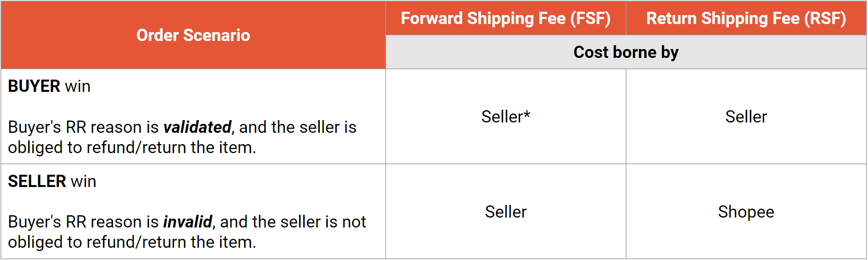Click the "Cost borne by" subheader cell
Image resolution: width=868 pixels, height=260 pixels.
tap(625, 52)
